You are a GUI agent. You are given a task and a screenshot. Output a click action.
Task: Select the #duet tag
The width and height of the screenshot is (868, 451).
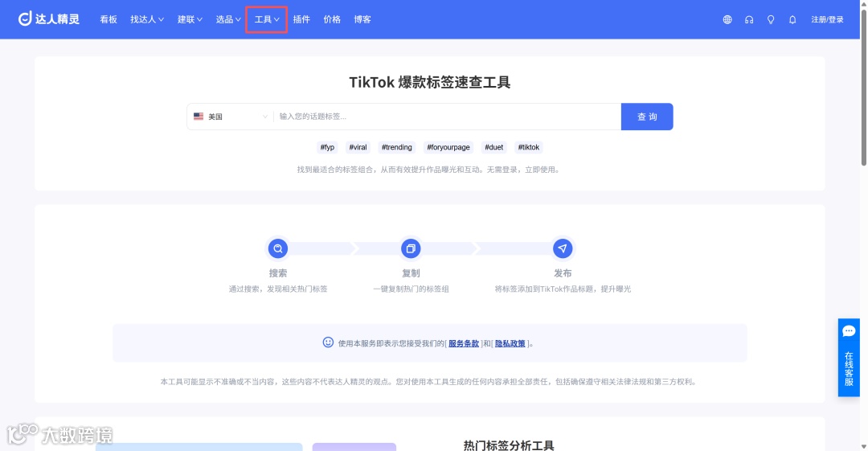(x=493, y=147)
